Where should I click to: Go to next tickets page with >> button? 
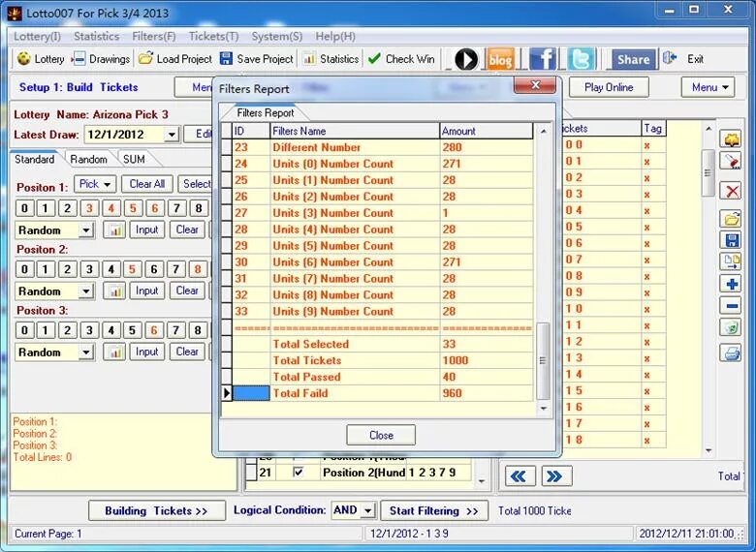[x=556, y=476]
